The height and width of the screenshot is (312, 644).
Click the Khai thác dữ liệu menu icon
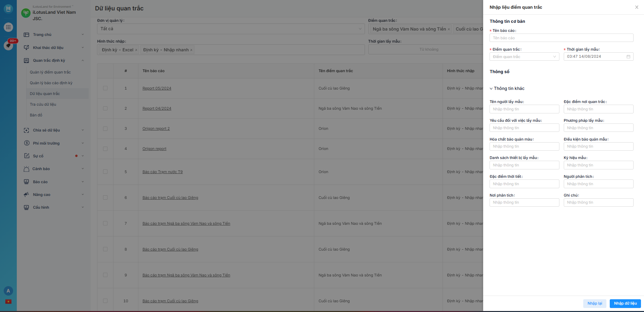pyautogui.click(x=27, y=48)
